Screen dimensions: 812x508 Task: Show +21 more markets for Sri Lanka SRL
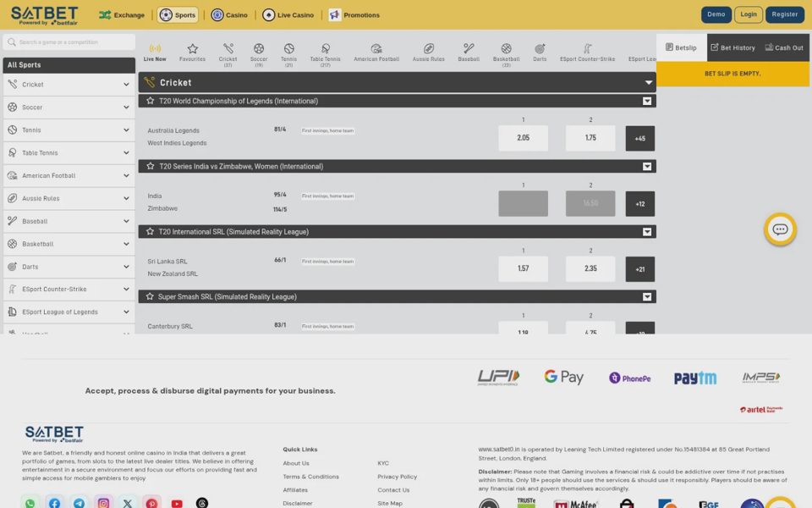tap(640, 269)
